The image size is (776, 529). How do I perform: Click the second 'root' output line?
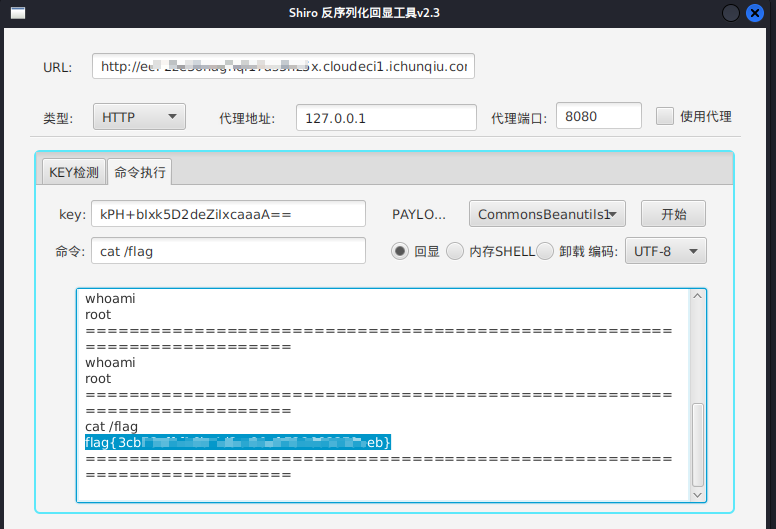[x=98, y=379]
